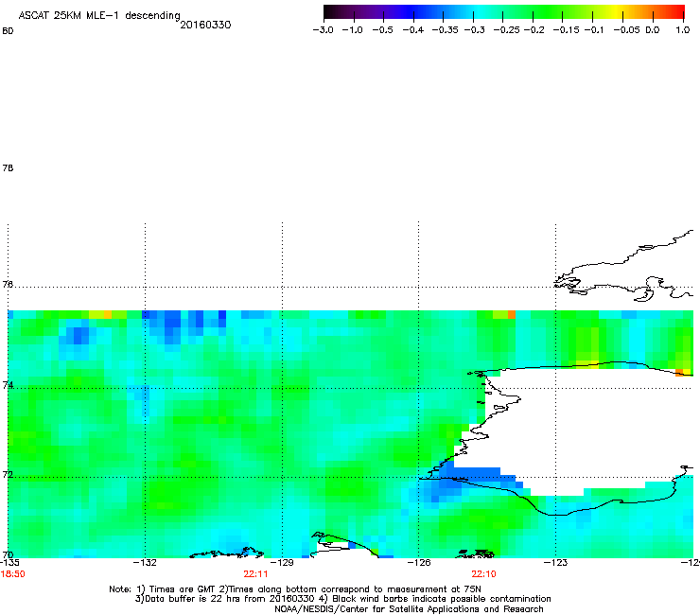Click the longitude label -132

(145, 562)
